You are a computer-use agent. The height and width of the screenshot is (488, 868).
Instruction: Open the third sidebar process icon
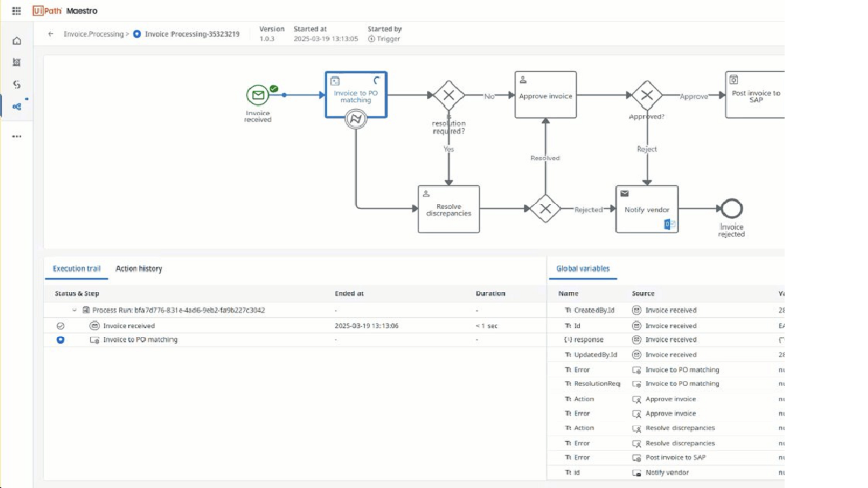coord(17,85)
